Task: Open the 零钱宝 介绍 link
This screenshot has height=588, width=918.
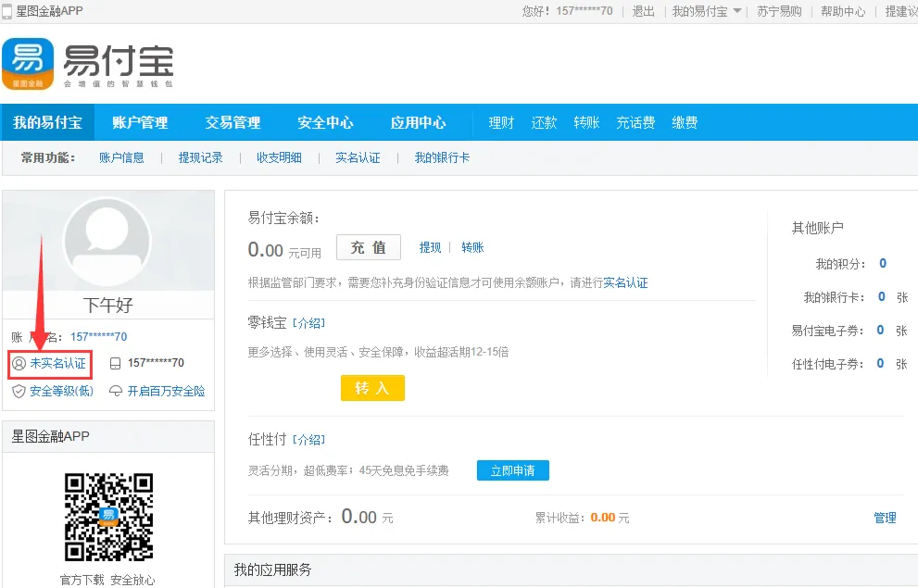Action: click(x=308, y=323)
